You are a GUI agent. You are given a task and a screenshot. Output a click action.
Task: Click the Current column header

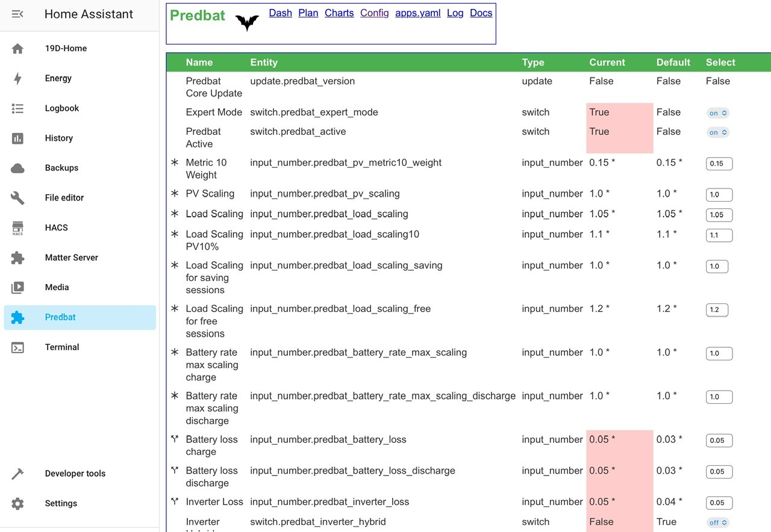pyautogui.click(x=607, y=63)
